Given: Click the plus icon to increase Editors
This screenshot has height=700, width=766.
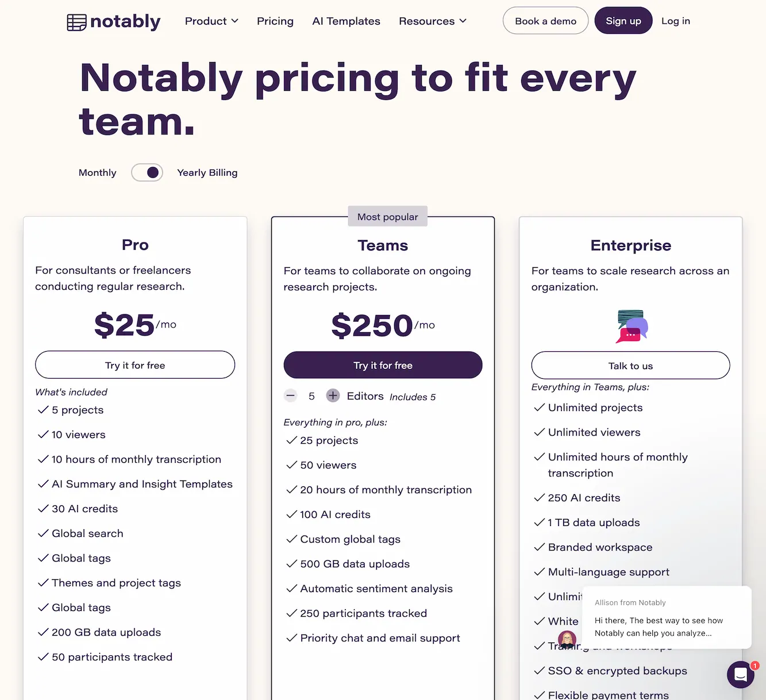Looking at the screenshot, I should (x=333, y=395).
